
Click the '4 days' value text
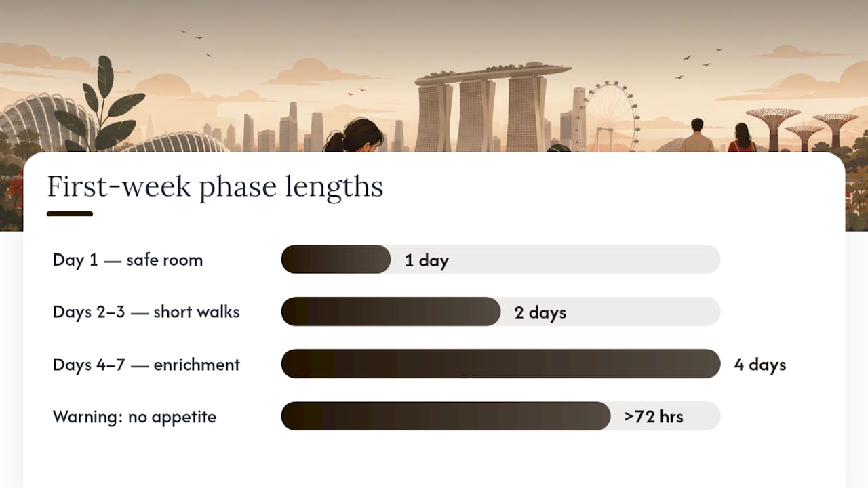[760, 365]
